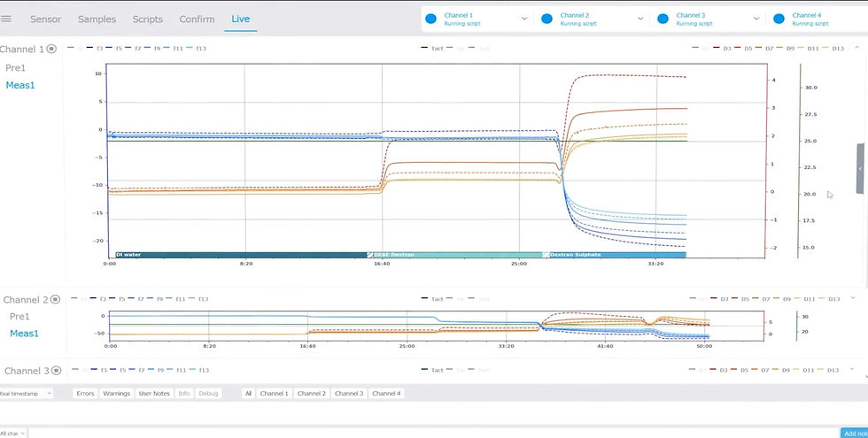Click the Channel 4 blue status indicator
The image size is (868, 438).
pyautogui.click(x=779, y=19)
